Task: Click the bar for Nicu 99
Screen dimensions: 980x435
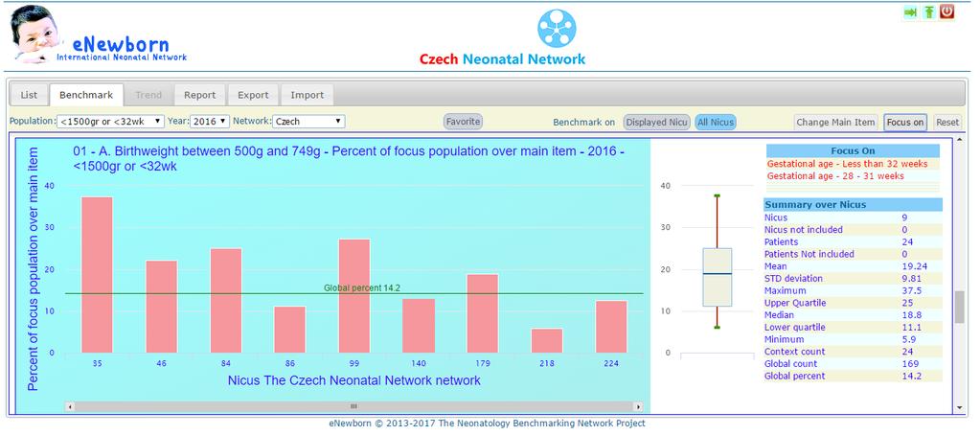Action: [353, 296]
